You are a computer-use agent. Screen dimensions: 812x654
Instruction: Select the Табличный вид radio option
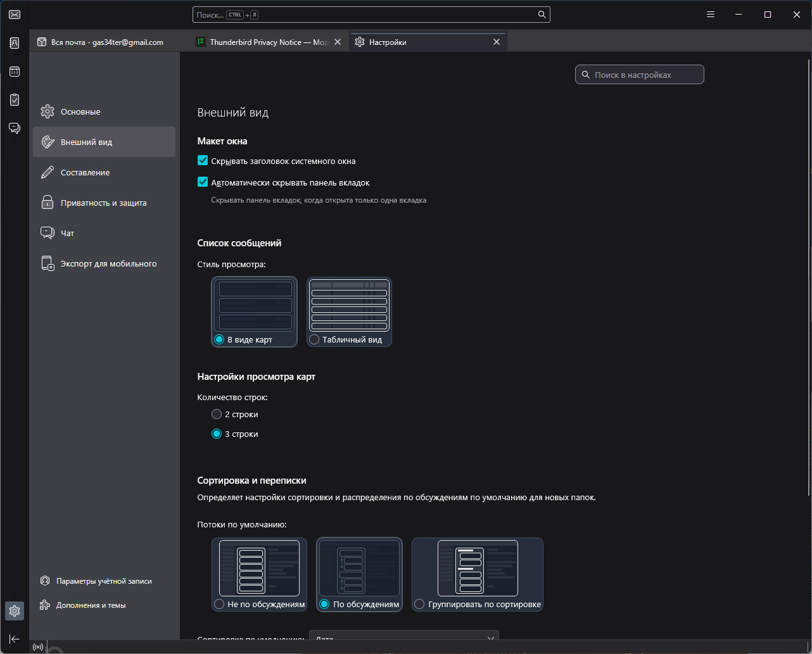click(x=314, y=340)
